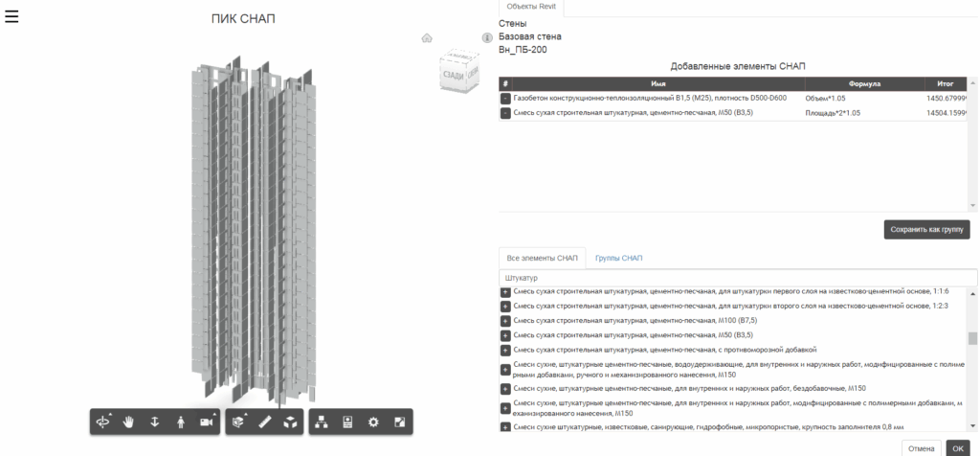Add модифицированные с полимерными добавками mixture
The height and width of the screenshot is (456, 980).
click(505, 408)
